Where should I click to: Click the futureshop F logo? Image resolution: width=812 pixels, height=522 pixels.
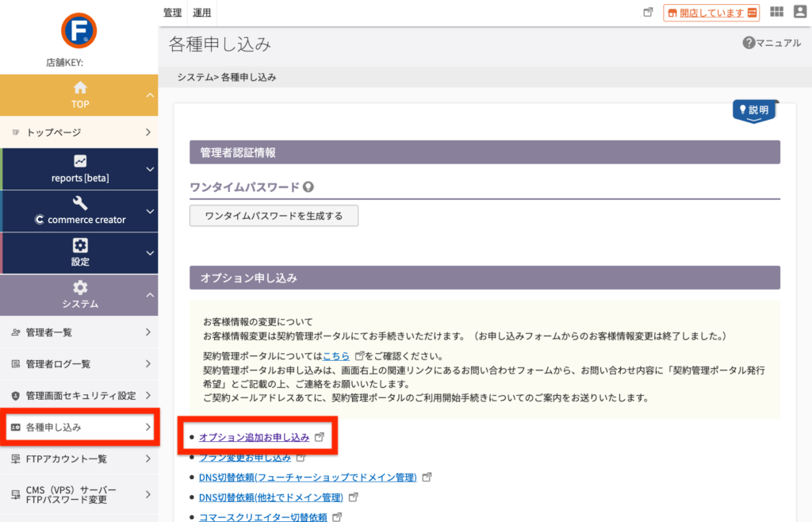[x=79, y=30]
